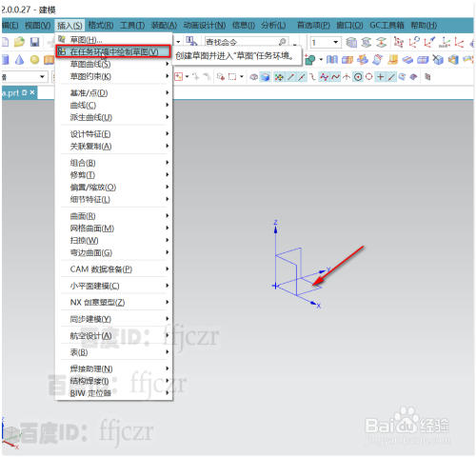Open the 分析(L) menu
476x457 pixels.
pyautogui.click(x=273, y=25)
